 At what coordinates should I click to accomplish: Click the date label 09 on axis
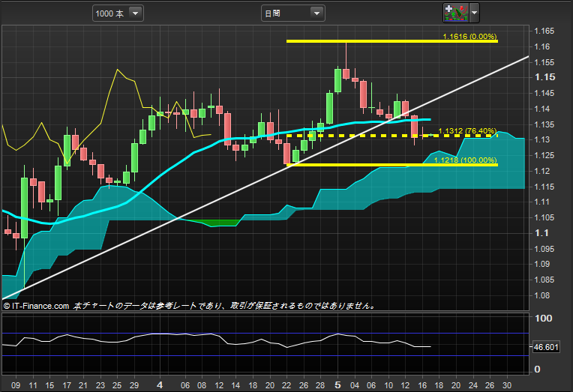[15, 385]
